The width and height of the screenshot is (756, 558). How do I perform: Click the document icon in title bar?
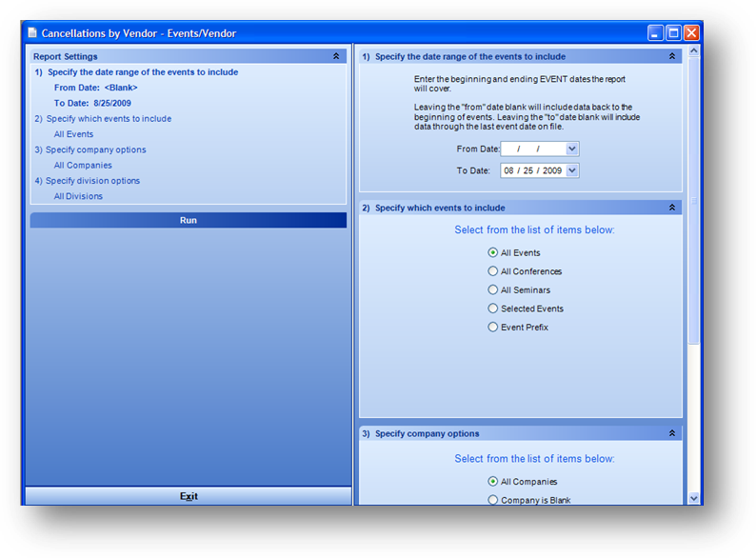pyautogui.click(x=32, y=33)
